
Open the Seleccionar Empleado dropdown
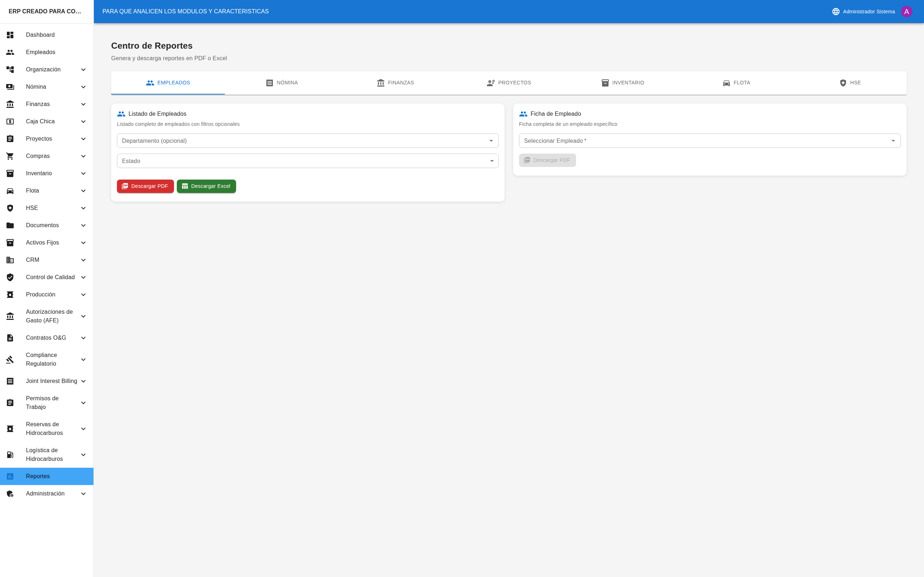pos(709,141)
